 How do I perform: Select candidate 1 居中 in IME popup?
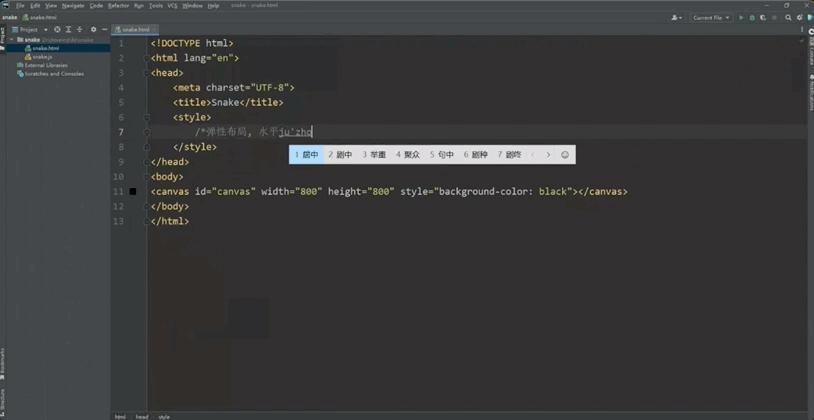[x=306, y=155]
